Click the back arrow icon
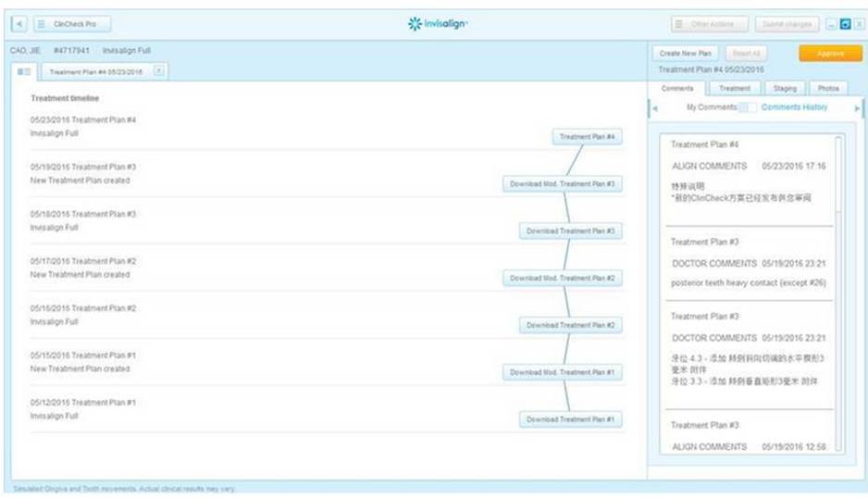 (x=19, y=24)
